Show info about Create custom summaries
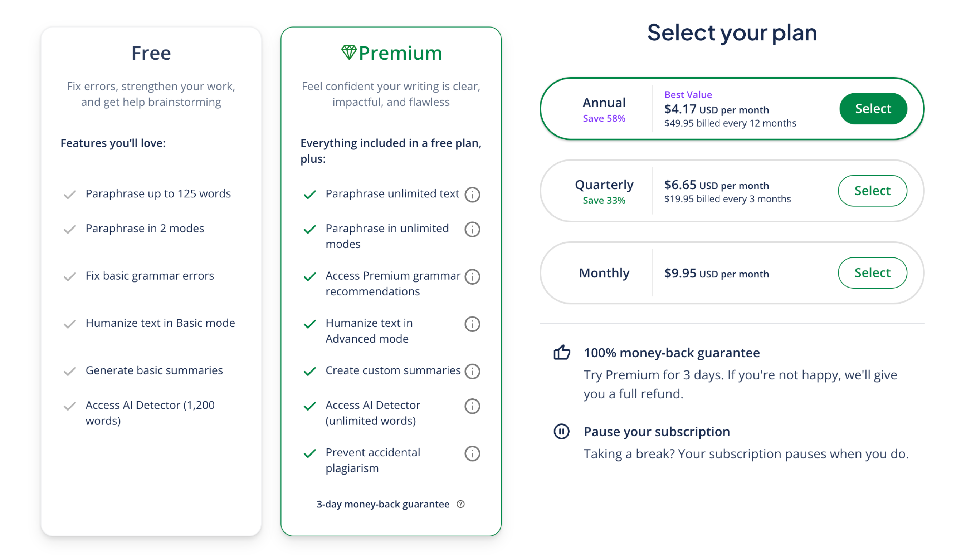The height and width of the screenshot is (560, 966). [x=472, y=371]
